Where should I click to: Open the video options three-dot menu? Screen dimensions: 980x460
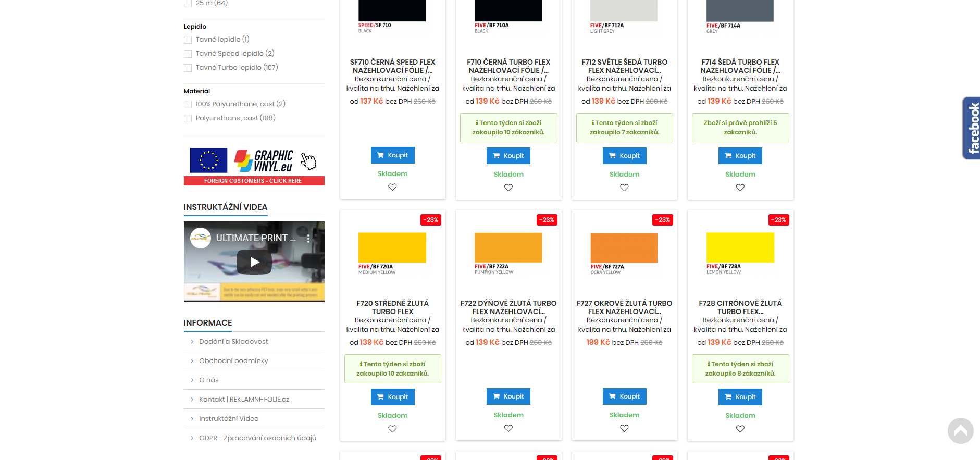coord(308,239)
